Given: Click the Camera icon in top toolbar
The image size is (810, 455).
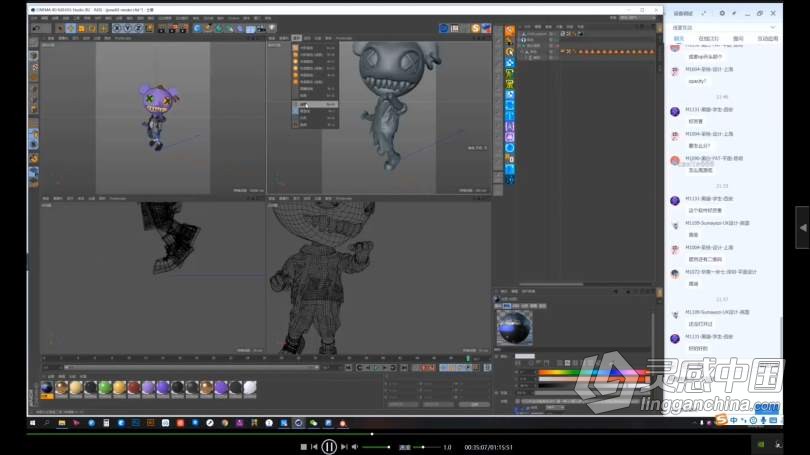Looking at the screenshot, I should click(261, 28).
